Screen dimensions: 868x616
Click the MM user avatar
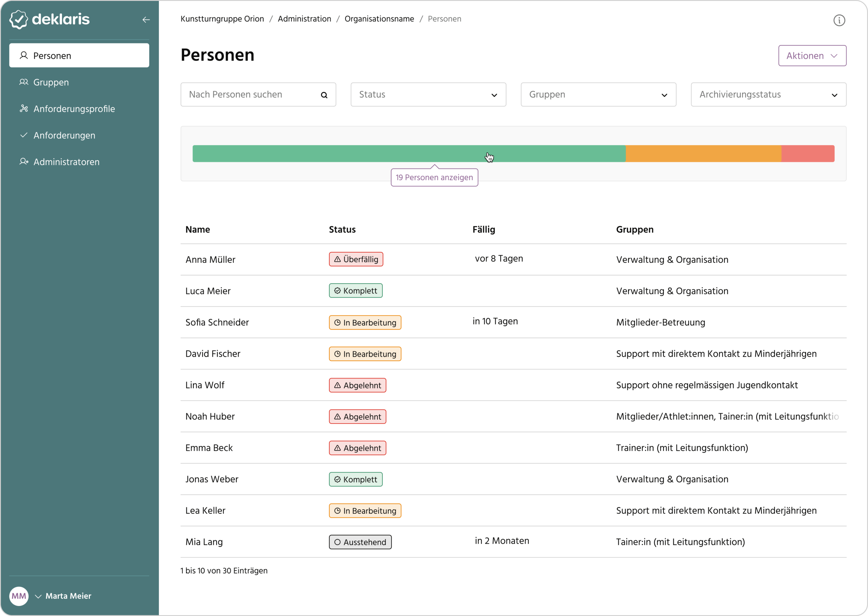19,596
